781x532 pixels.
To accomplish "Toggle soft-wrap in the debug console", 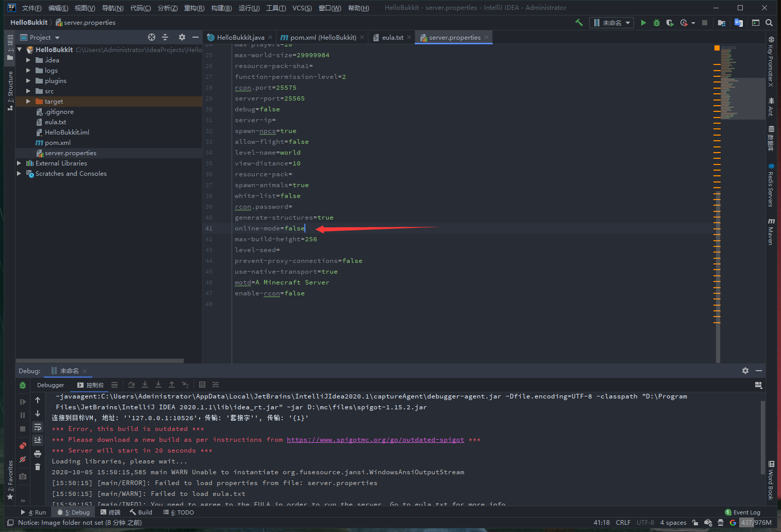I will coord(38,427).
